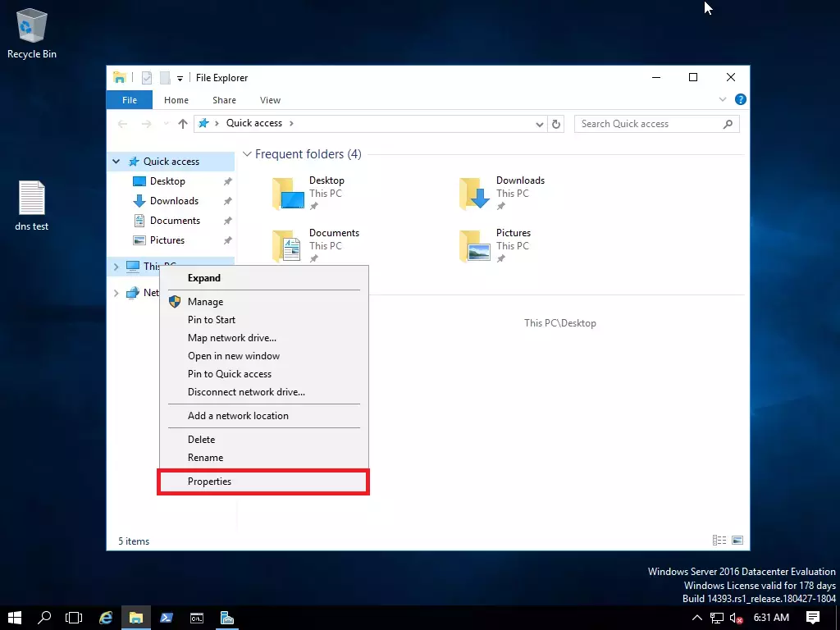Choose Delete from the context menu
The image size is (840, 630).
[263, 440]
